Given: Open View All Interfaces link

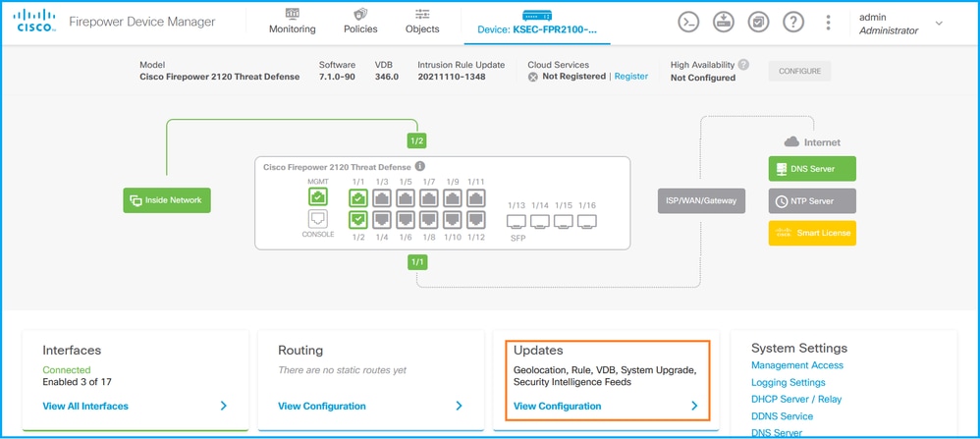Looking at the screenshot, I should 85,406.
